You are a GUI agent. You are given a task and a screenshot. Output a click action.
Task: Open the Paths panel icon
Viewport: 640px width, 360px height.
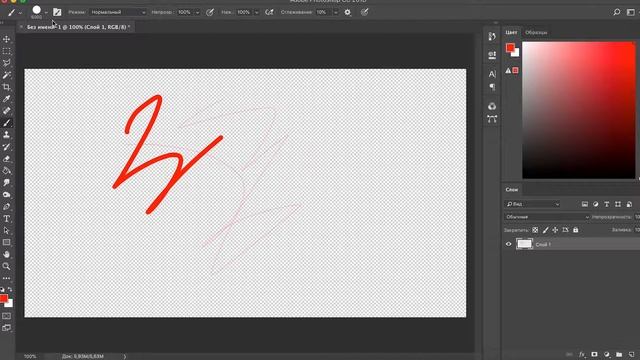[492, 119]
